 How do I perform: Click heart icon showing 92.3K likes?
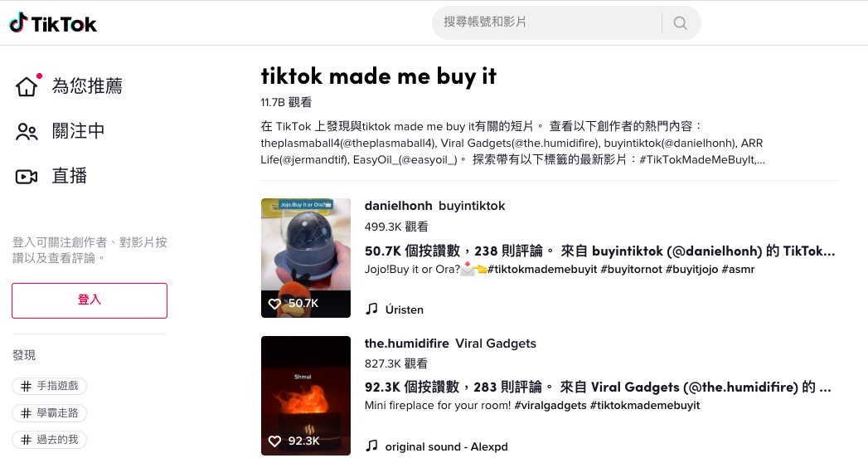click(274, 441)
